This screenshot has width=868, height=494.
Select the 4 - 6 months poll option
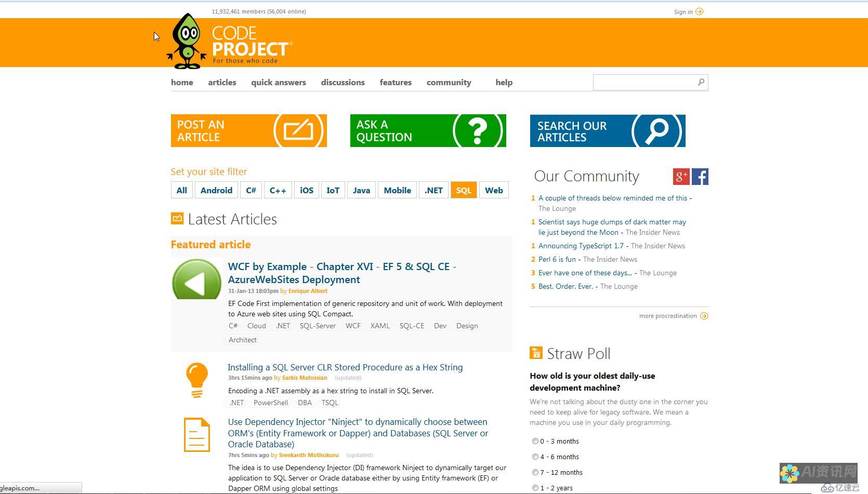pyautogui.click(x=535, y=457)
